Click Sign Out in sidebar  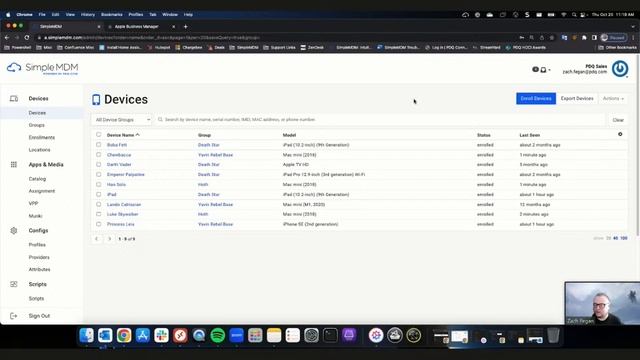click(x=39, y=316)
